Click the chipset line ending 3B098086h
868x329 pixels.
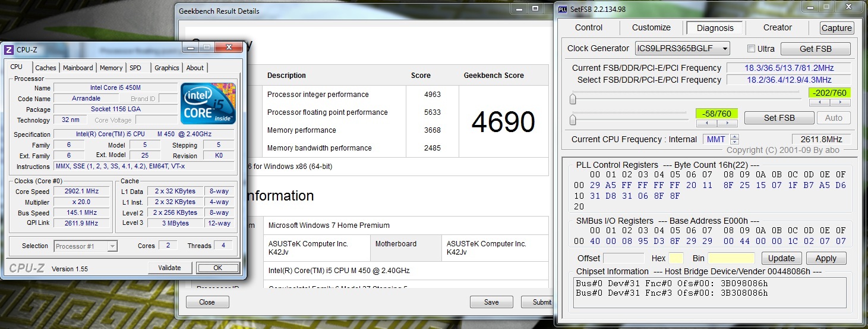coord(672,283)
